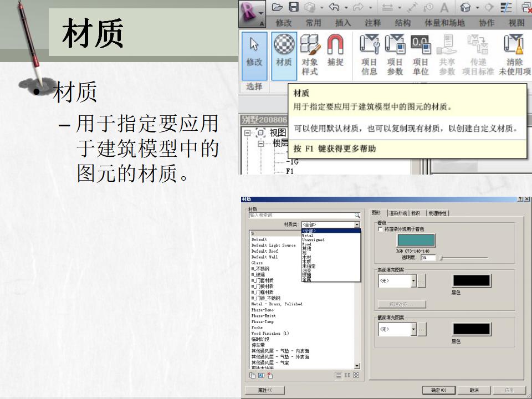Screen dimensions: 532x399
Task: Click the teal shading color swatch
Action: click(x=416, y=240)
